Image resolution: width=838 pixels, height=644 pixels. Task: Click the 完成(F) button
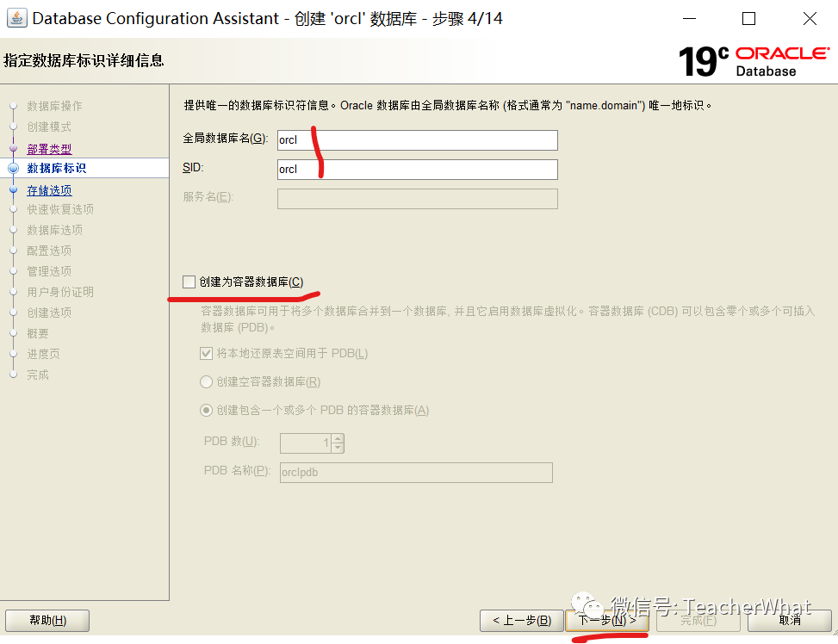point(698,621)
